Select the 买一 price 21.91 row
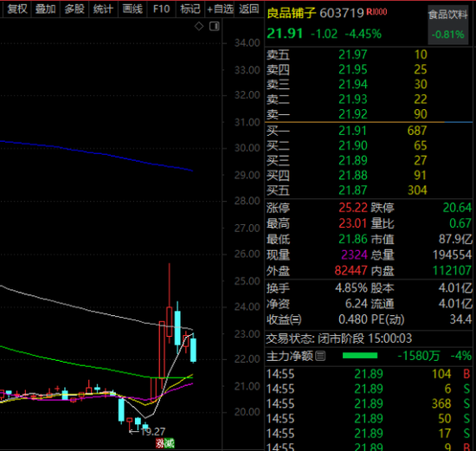476x451 pixels. tap(369, 131)
